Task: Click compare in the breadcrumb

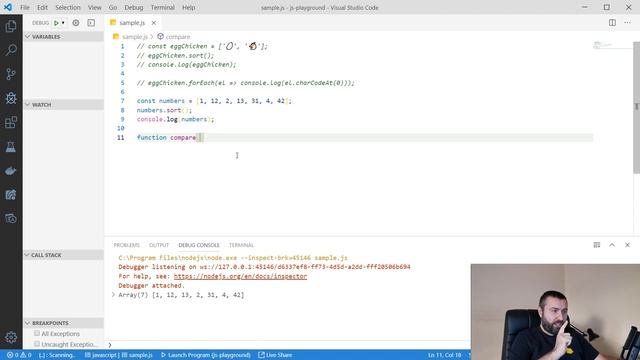Action: click(x=178, y=37)
